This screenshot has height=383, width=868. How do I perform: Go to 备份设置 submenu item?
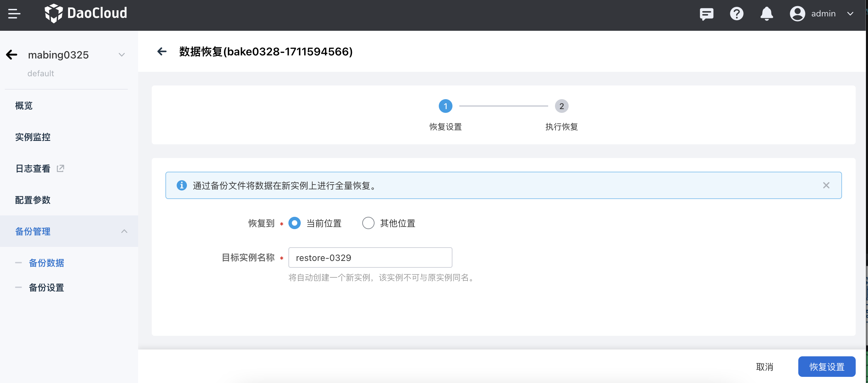46,288
